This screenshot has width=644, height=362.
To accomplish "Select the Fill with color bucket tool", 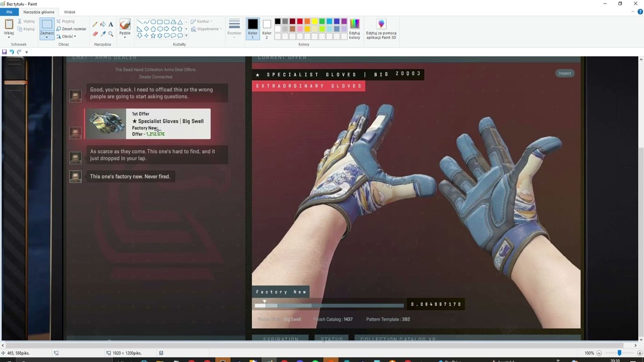I will (103, 24).
